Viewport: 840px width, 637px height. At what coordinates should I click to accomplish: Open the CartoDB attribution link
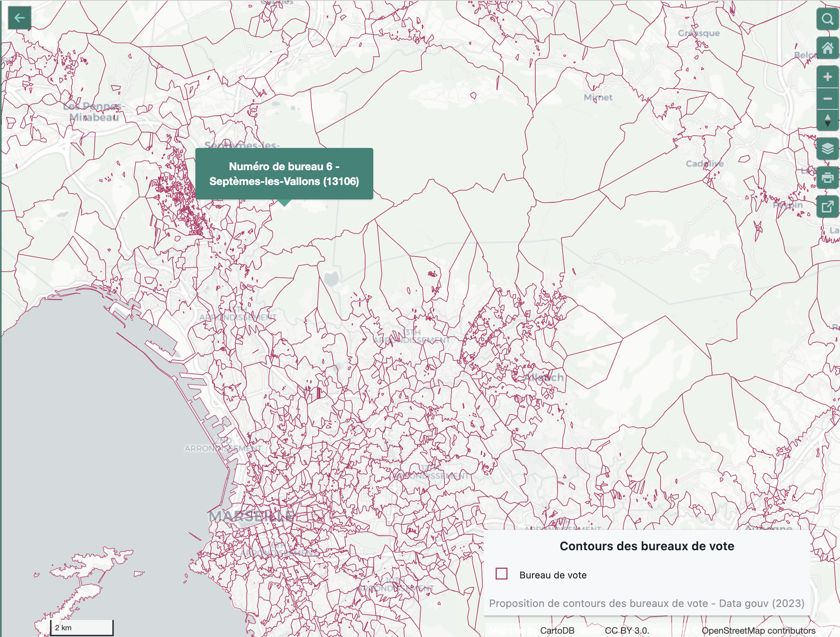(557, 631)
